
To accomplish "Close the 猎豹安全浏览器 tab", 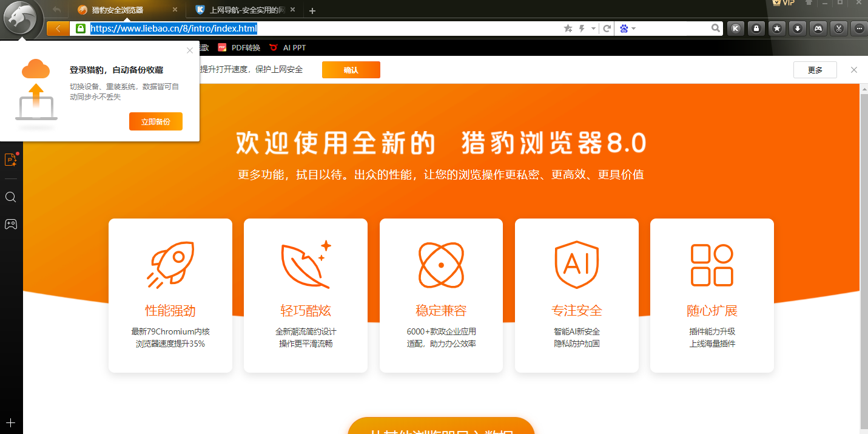I will tap(175, 10).
